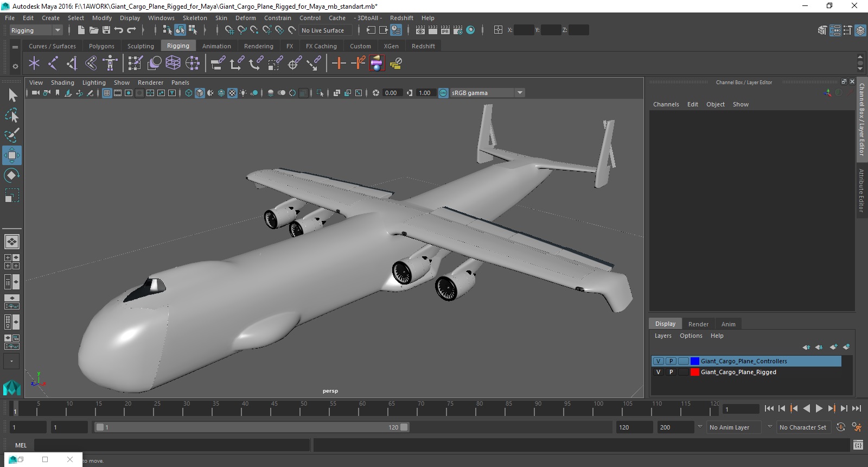Open the Script Editor icon
868x467 pixels.
(858, 445)
